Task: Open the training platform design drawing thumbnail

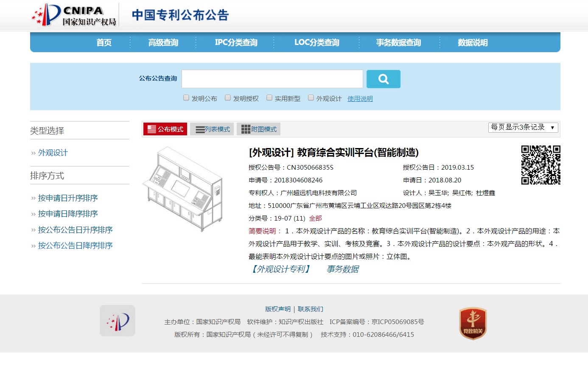Action: (x=183, y=189)
